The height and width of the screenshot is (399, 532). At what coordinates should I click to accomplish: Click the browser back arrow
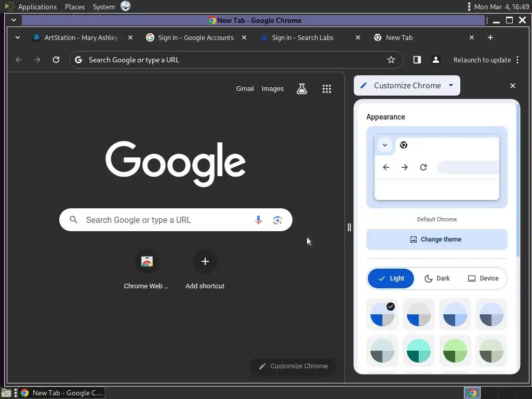click(19, 60)
